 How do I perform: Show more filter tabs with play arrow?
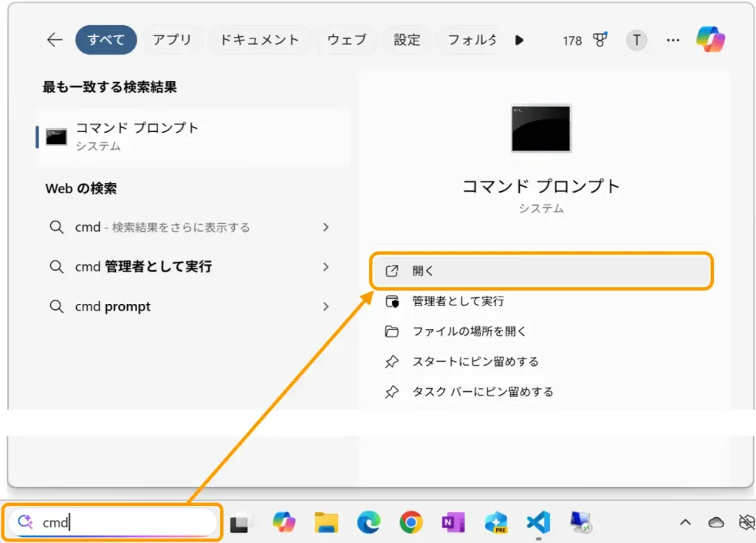[519, 40]
